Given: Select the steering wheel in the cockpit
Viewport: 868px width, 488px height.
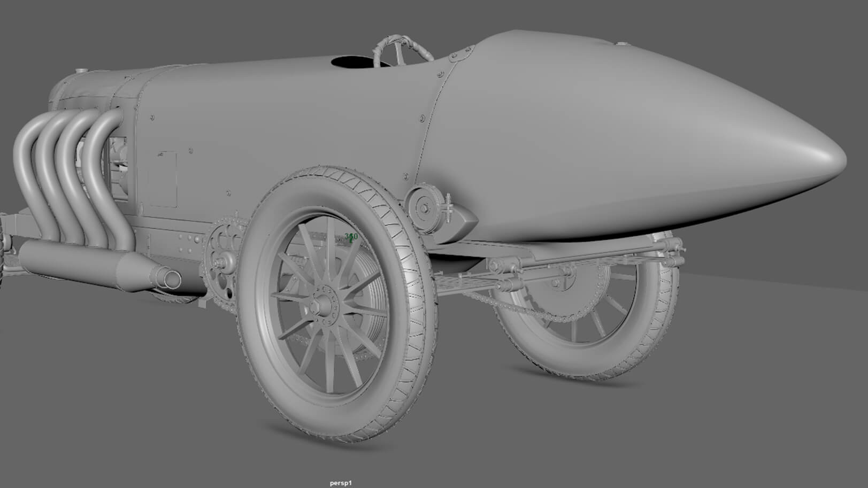Looking at the screenshot, I should point(404,51).
